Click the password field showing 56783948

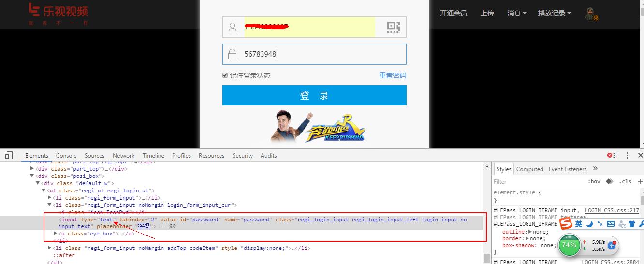(314, 54)
